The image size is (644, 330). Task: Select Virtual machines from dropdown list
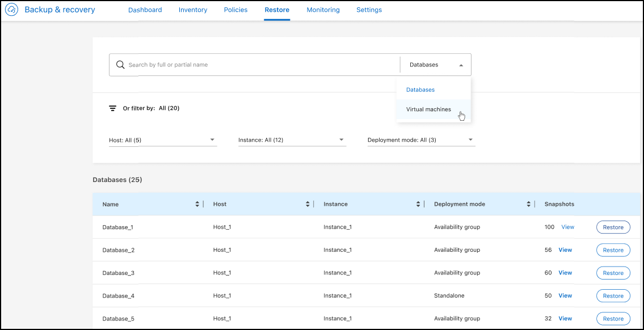point(428,109)
